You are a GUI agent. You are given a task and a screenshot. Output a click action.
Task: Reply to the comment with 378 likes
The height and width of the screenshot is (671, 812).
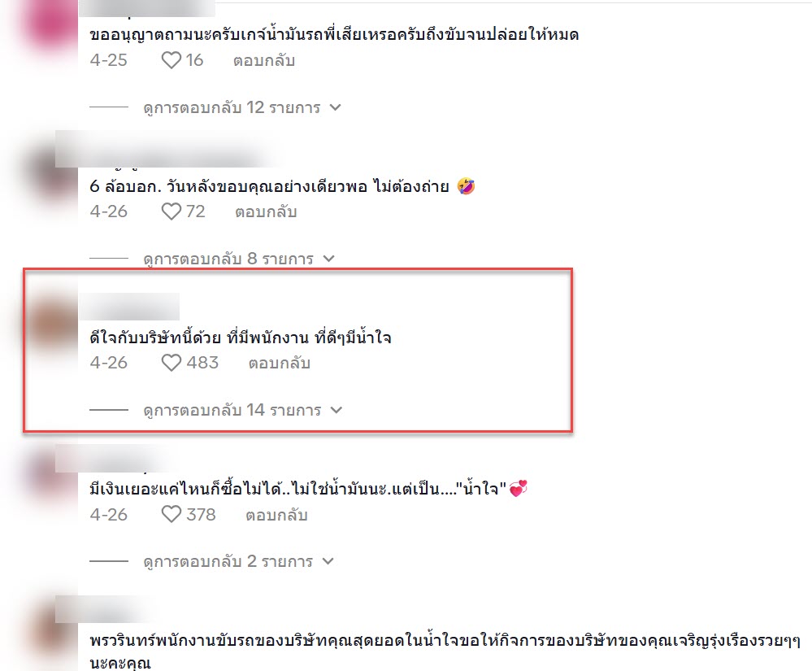[276, 515]
